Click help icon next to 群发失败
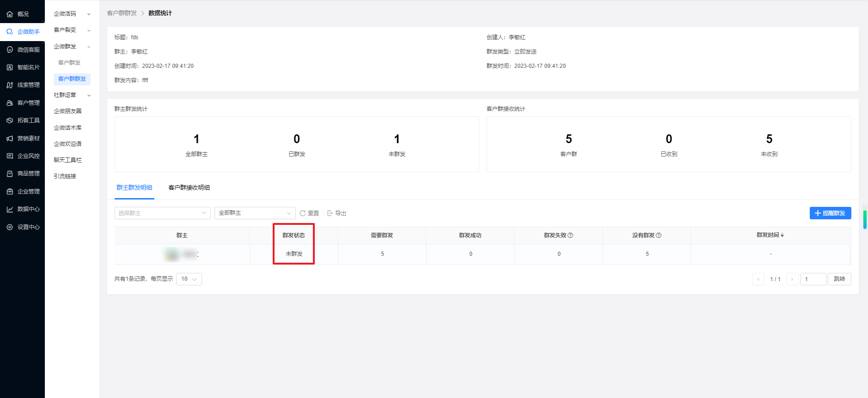Screen dimensions: 868x398 [570, 235]
